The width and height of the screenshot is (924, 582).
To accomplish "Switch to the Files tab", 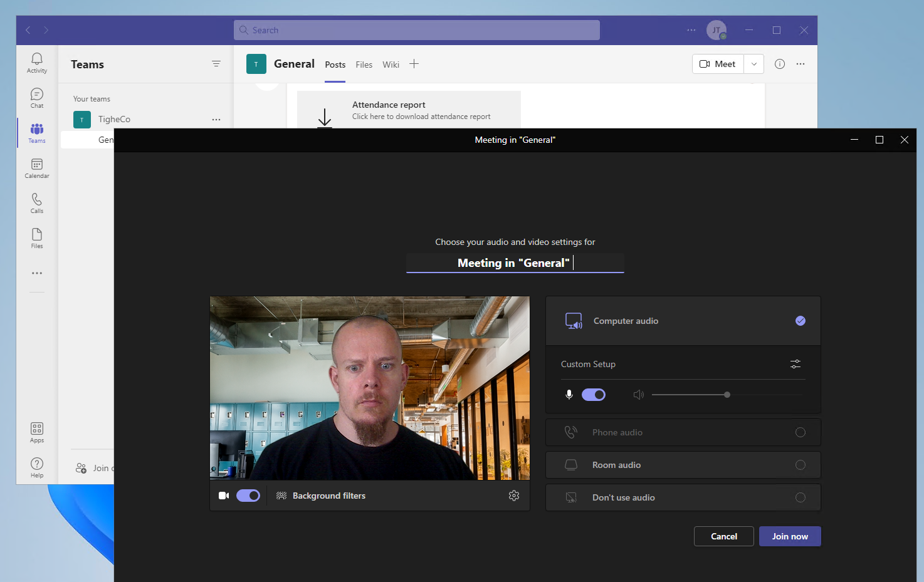I will (x=364, y=65).
